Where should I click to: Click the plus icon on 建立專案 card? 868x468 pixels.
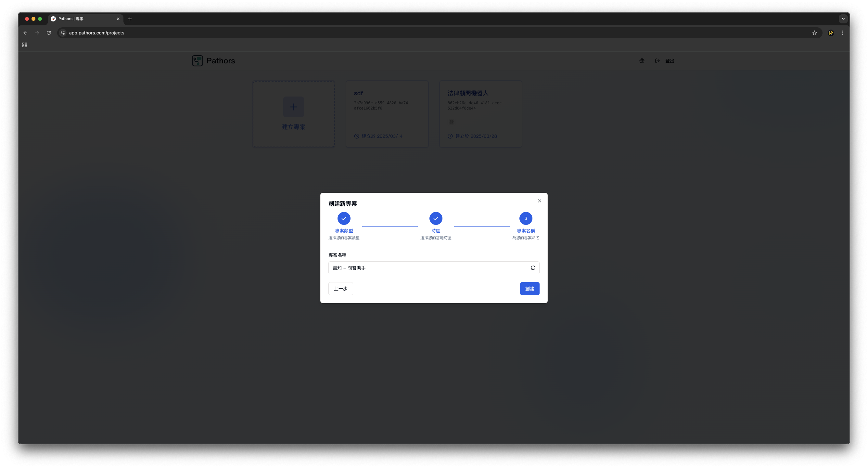point(293,107)
